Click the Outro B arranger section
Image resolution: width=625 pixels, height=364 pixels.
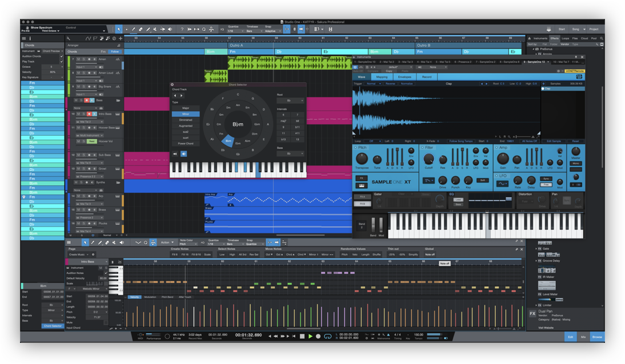[468, 46]
